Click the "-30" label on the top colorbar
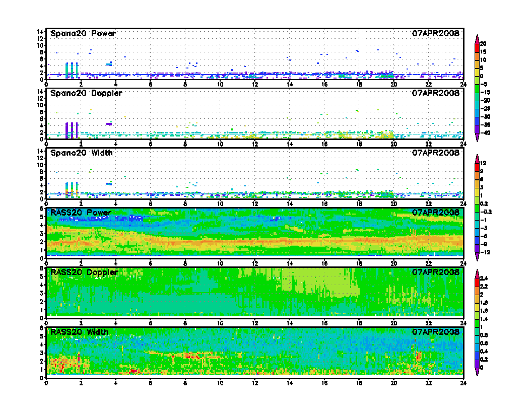 [485, 117]
